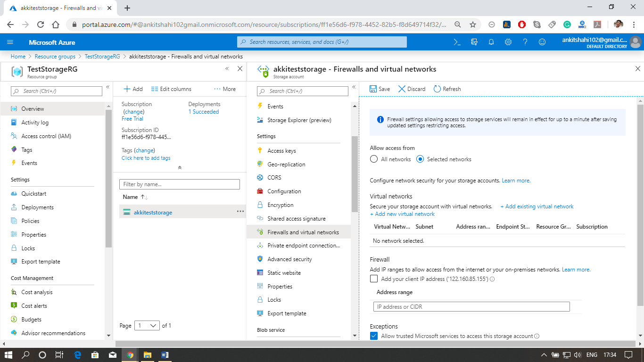
Task: Close the TestStorageRG blade
Action: 239,69
